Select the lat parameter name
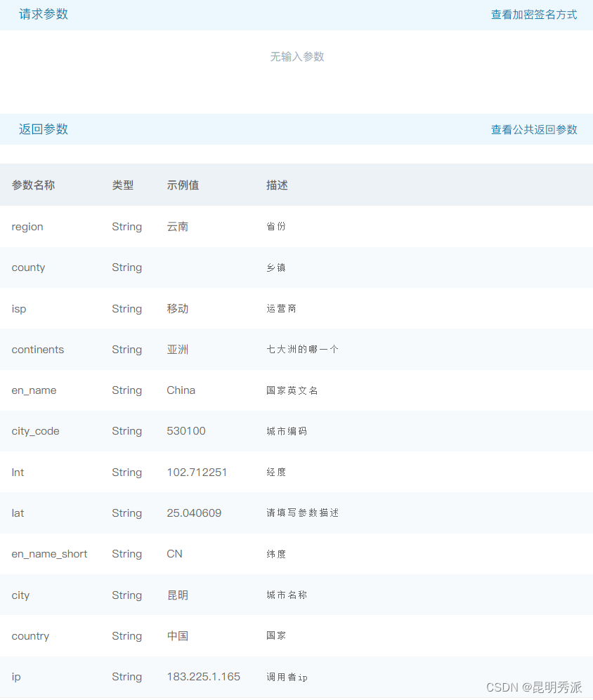 coord(18,513)
